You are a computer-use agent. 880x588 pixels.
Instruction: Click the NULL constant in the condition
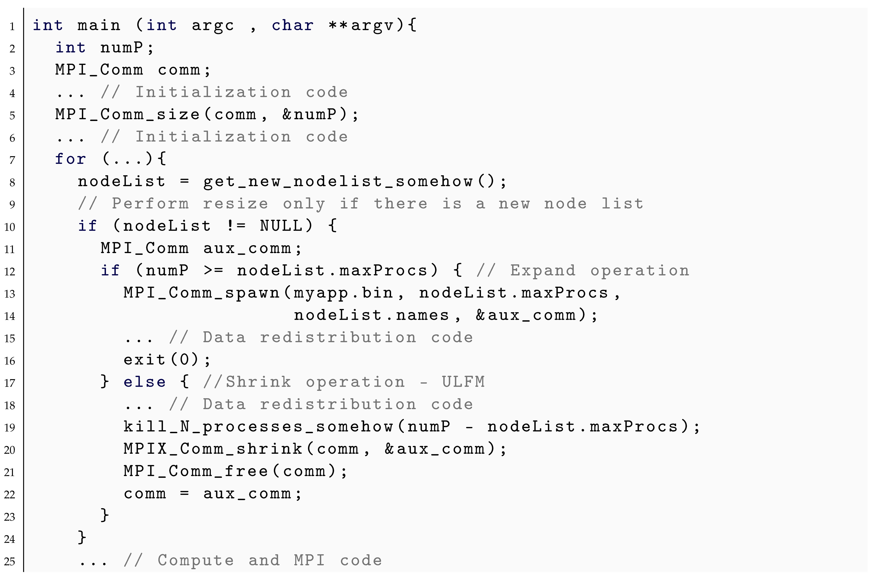[281, 226]
